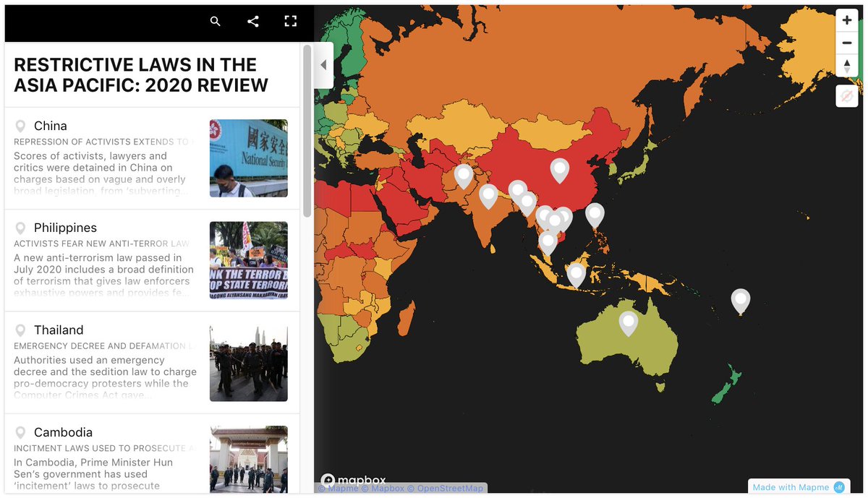Open the © Mapme attribution link
Image resolution: width=868 pixels, height=498 pixels.
[339, 489]
